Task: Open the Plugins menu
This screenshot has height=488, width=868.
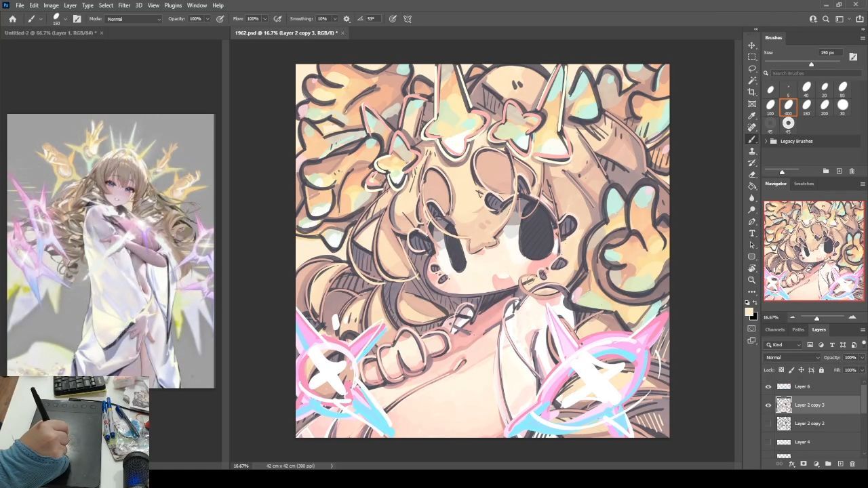Action: point(173,5)
